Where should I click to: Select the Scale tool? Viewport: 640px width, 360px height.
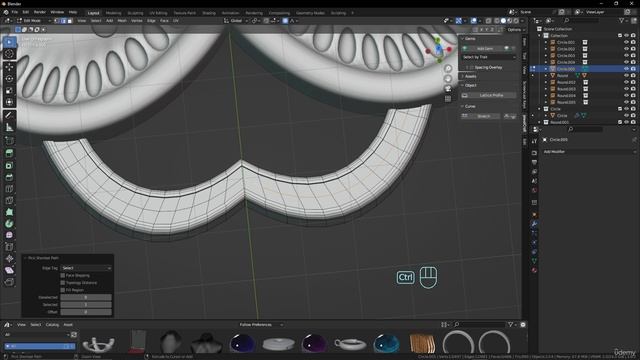tap(9, 90)
